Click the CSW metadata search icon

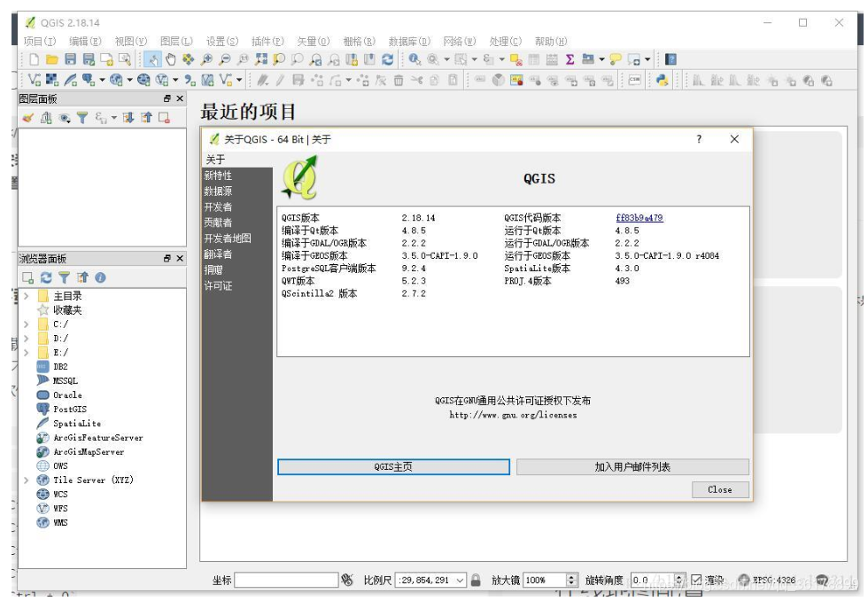coord(634,81)
